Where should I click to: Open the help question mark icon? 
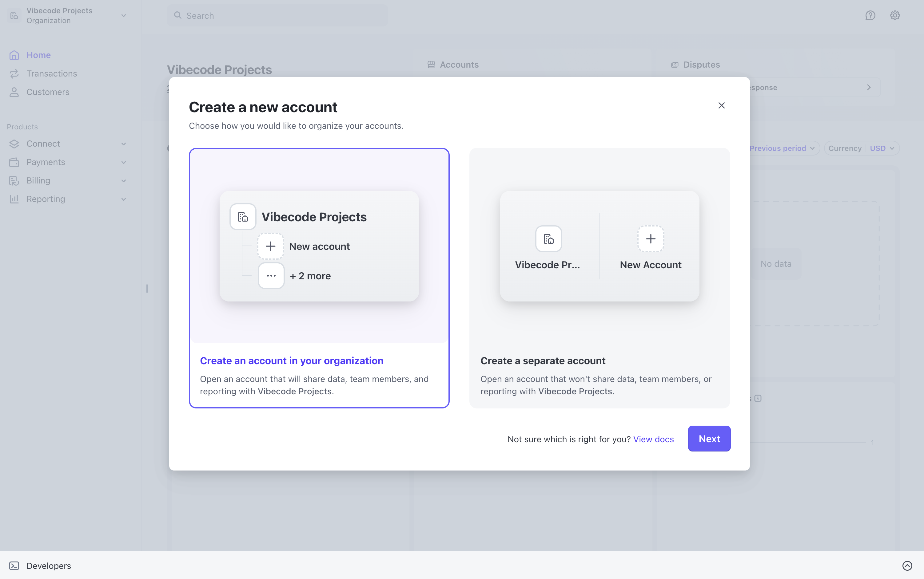tap(870, 15)
